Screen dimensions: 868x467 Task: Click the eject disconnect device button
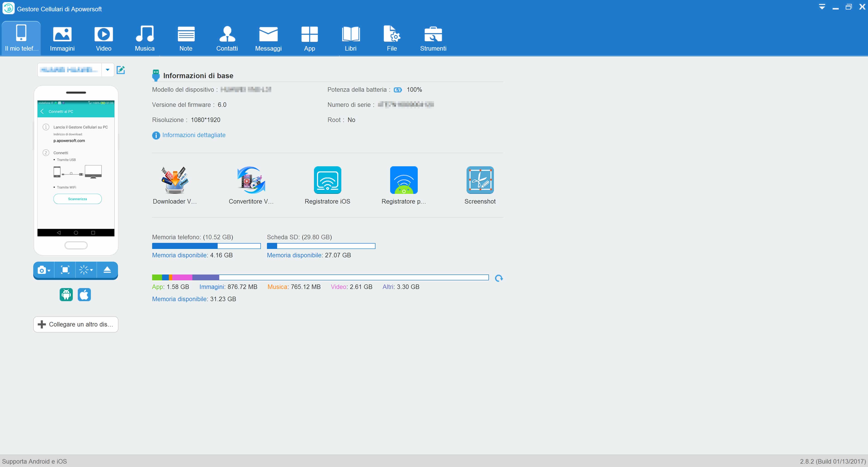(107, 270)
